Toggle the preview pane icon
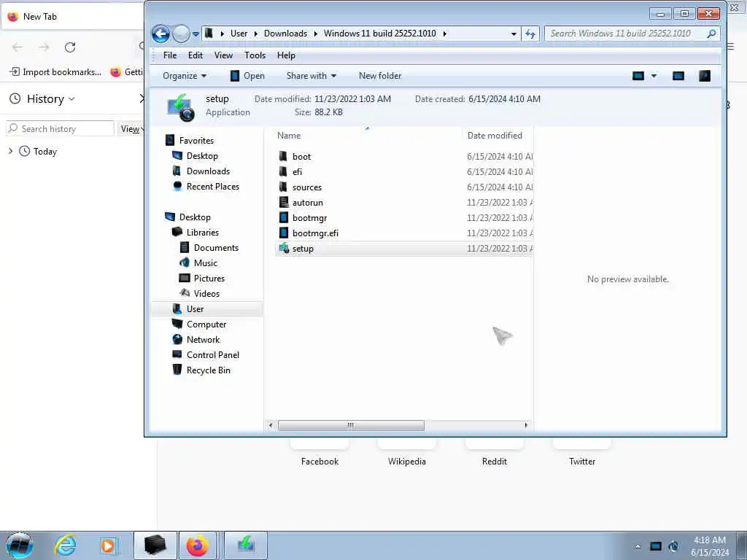 click(x=678, y=76)
